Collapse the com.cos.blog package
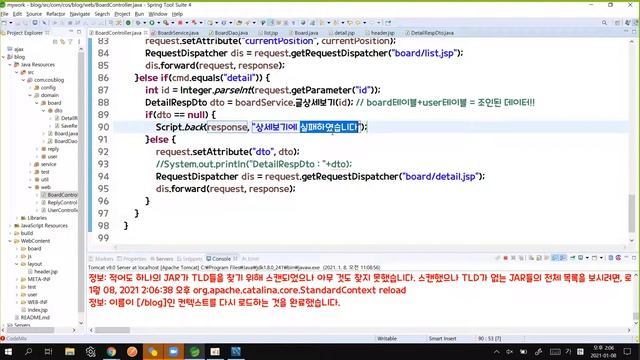Screen dimensions: 640x360 pos(23,80)
